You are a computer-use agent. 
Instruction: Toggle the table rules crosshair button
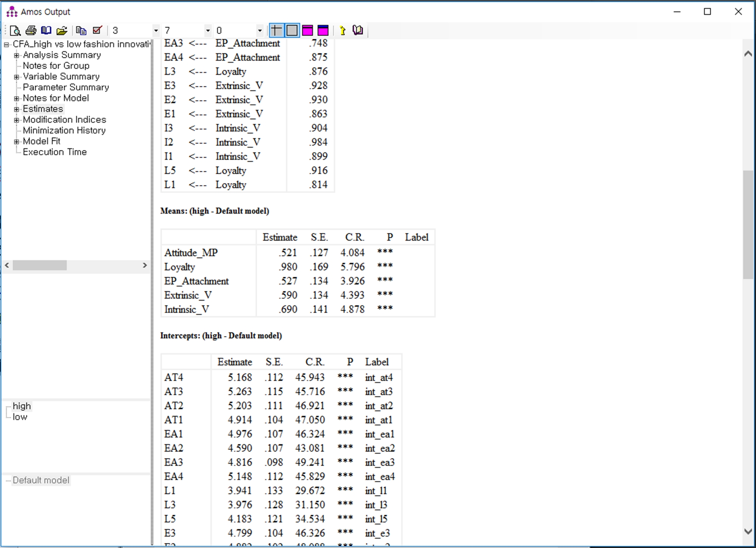276,31
